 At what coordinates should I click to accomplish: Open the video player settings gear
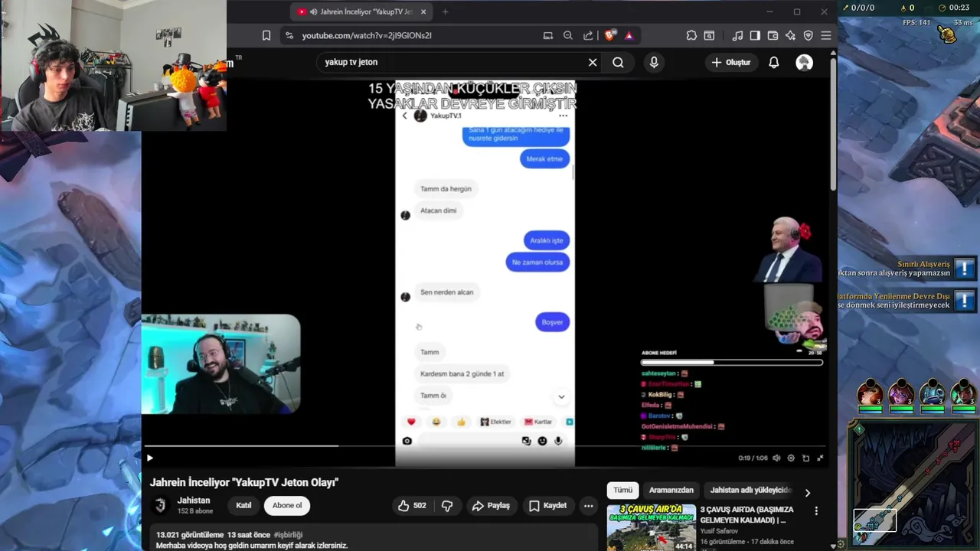click(x=791, y=458)
